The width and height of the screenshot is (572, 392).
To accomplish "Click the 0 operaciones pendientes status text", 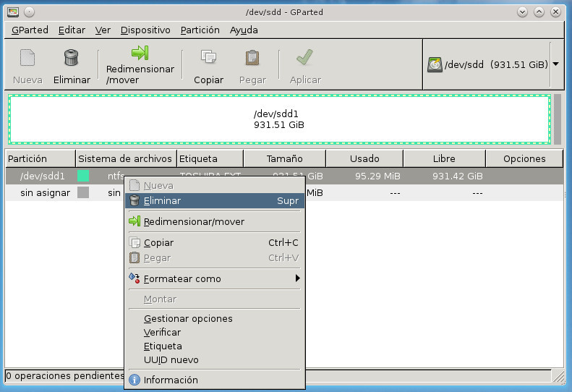I will 65,375.
